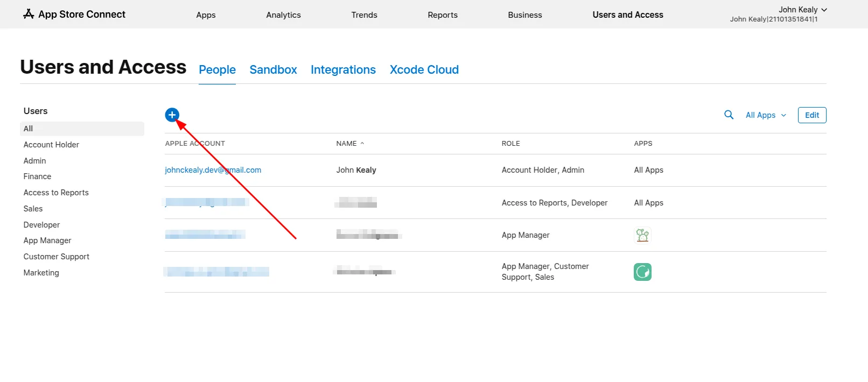Switch to the Xcode Cloud tab
This screenshot has width=868, height=382.
424,70
